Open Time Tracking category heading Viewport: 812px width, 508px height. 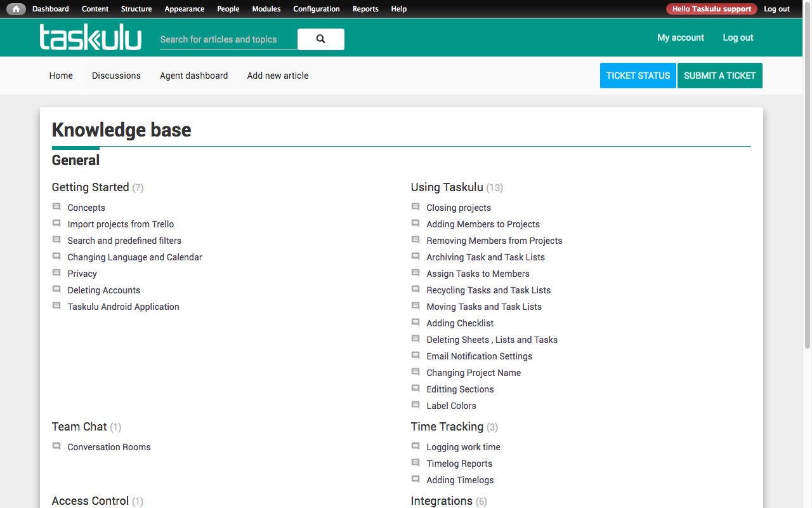[x=447, y=427]
